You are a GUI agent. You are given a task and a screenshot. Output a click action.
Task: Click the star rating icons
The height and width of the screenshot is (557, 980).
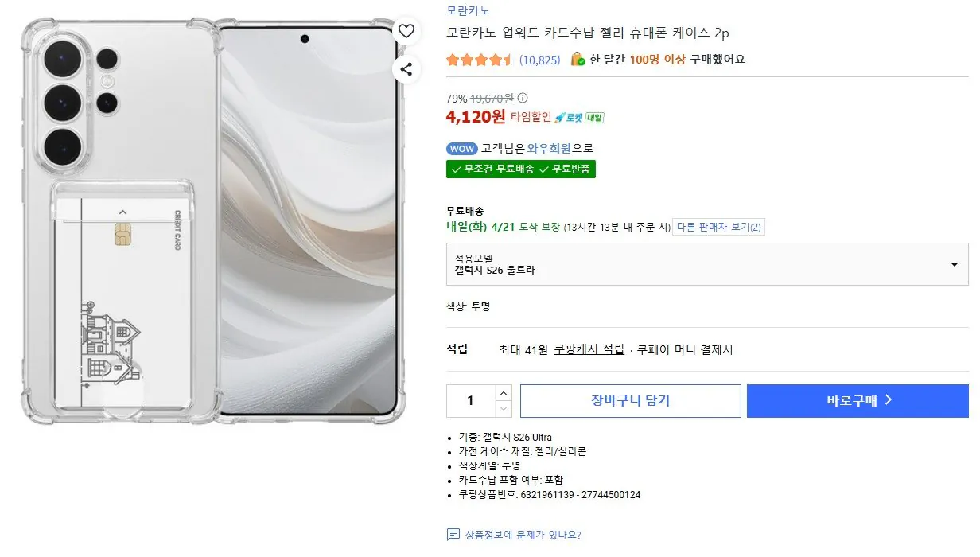(480, 59)
